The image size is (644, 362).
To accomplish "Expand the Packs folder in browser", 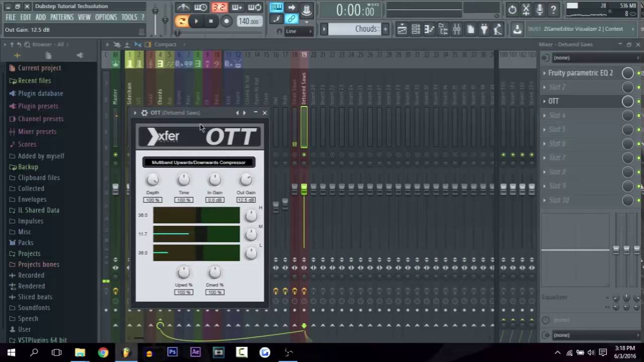I will pos(26,243).
